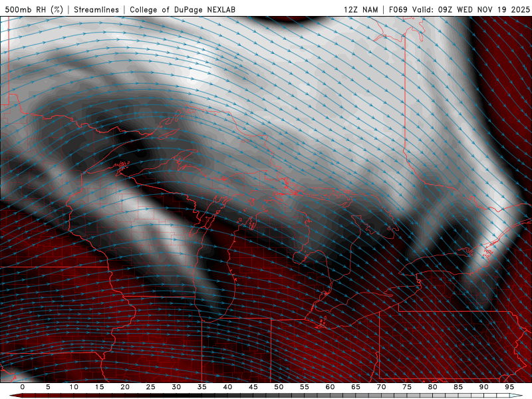
Task: Select the 10 label on the RH scale
Action: click(x=74, y=387)
